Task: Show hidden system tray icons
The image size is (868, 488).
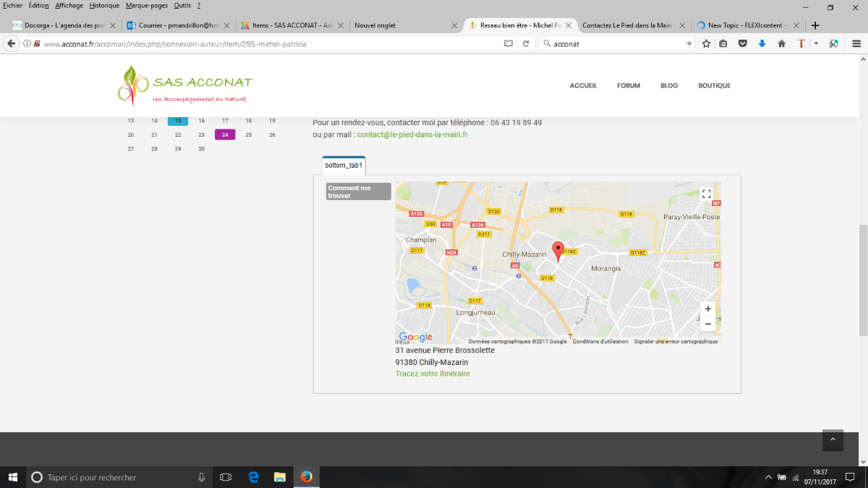Action: [x=768, y=477]
